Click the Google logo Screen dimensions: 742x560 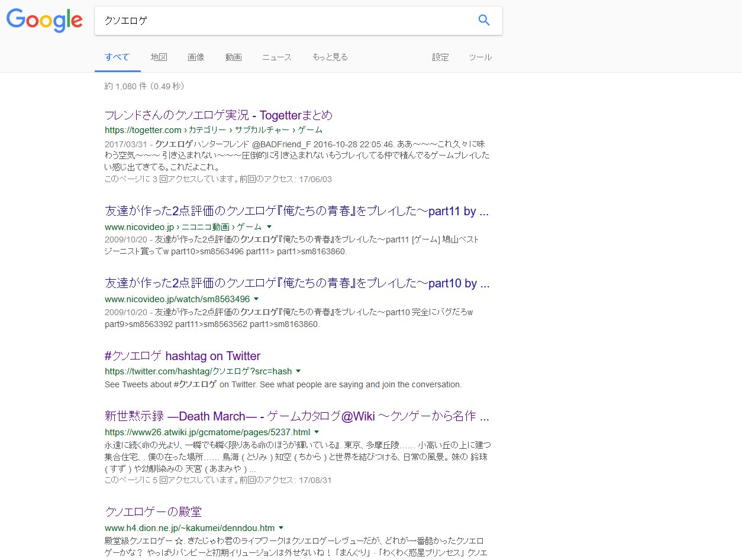click(x=44, y=20)
